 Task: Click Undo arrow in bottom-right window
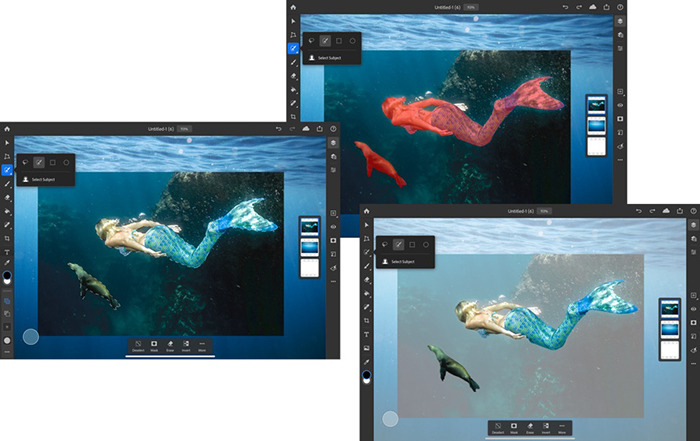tap(638, 211)
